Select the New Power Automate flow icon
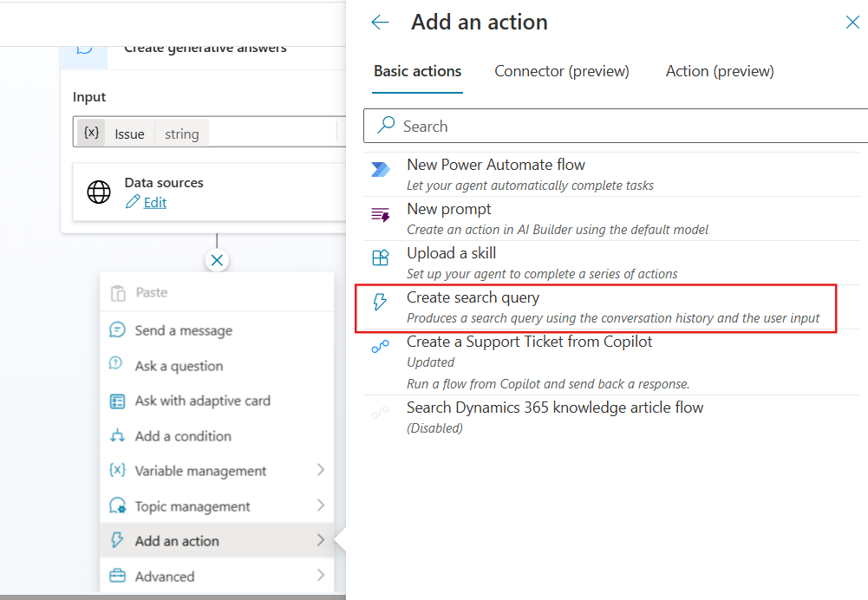This screenshot has width=868, height=600. pos(380,170)
